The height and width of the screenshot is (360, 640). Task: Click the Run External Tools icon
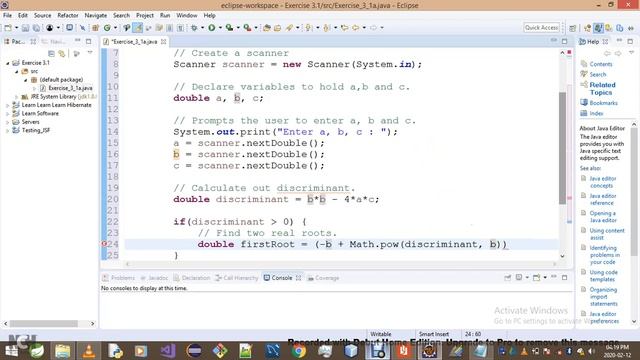[x=247, y=28]
